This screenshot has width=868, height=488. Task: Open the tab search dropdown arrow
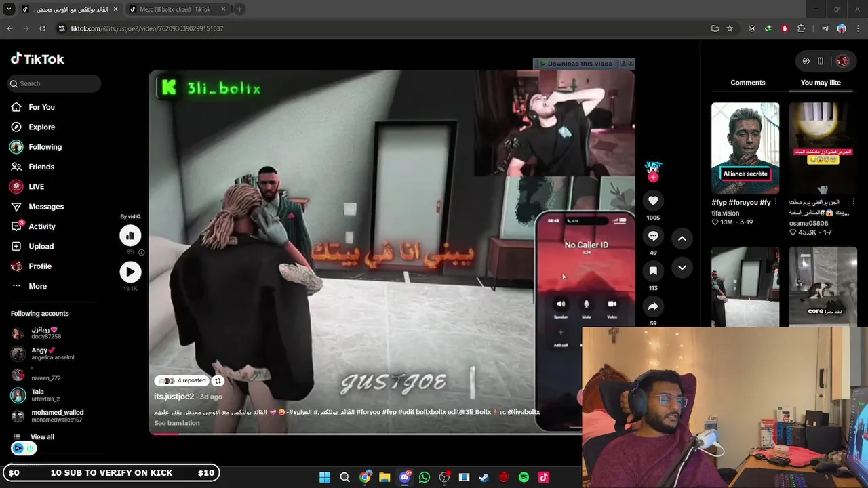(x=9, y=9)
